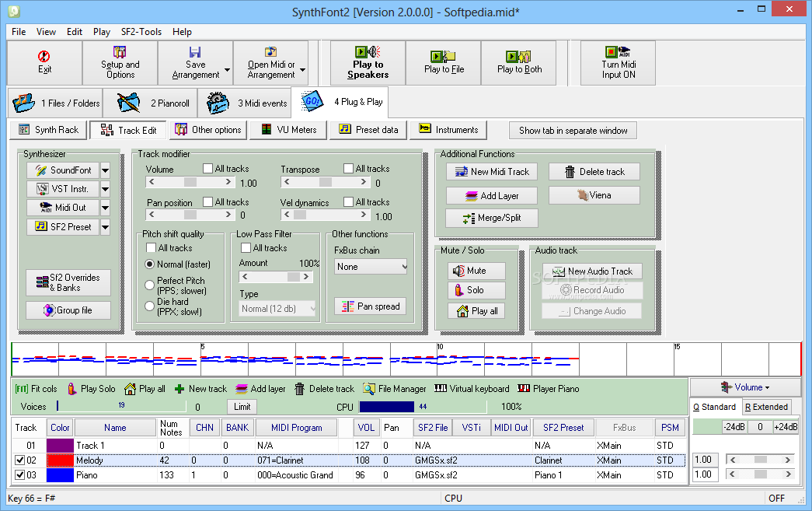Click the MIDI Program column header
Viewport: 812px width, 511px height.
click(296, 428)
